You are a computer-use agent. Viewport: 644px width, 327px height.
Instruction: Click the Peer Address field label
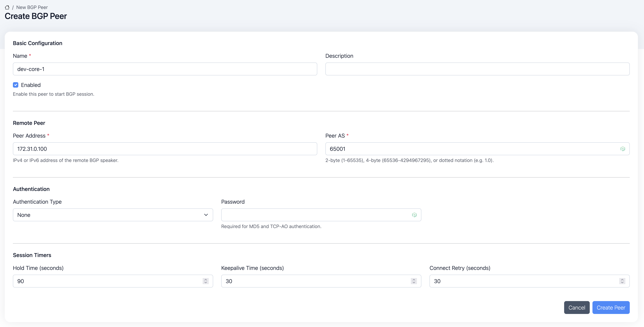(x=29, y=136)
